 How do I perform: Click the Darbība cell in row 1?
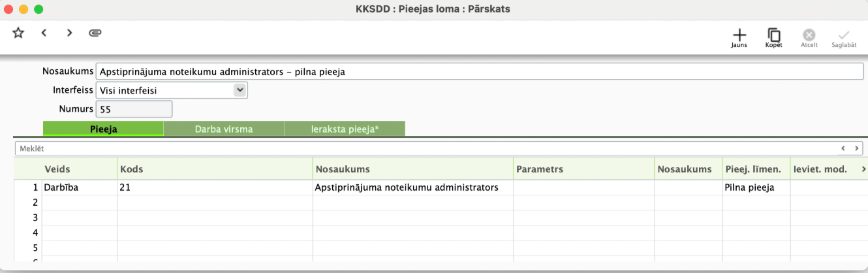click(79, 187)
